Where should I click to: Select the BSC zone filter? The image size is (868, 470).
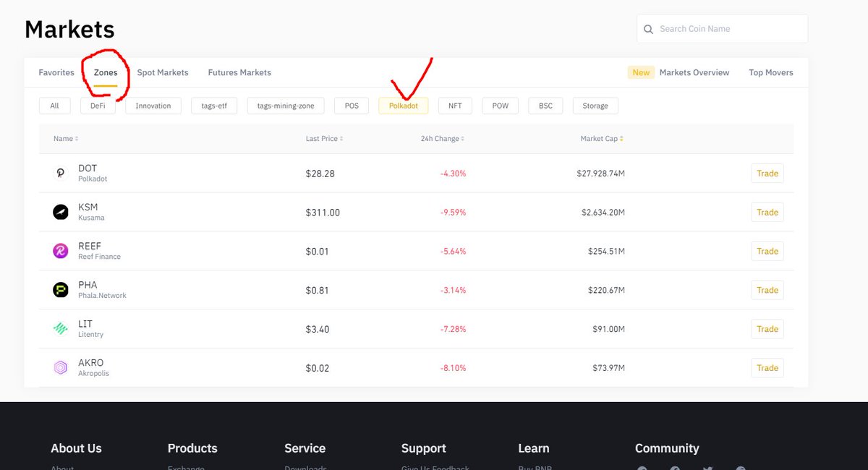[x=545, y=106]
